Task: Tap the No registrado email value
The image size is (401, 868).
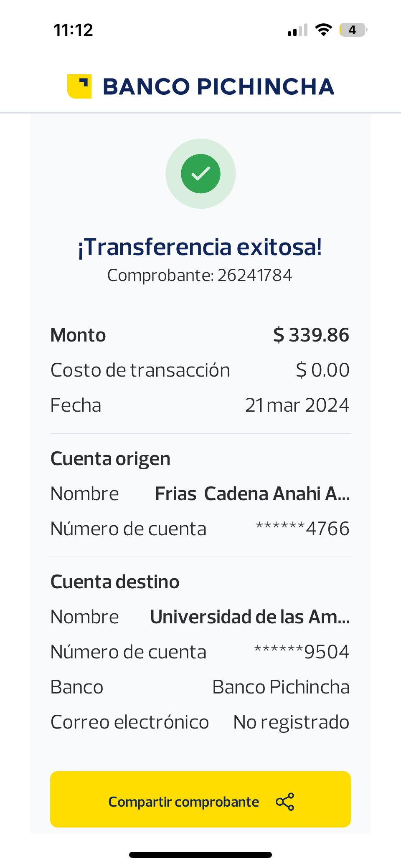Action: point(291,722)
